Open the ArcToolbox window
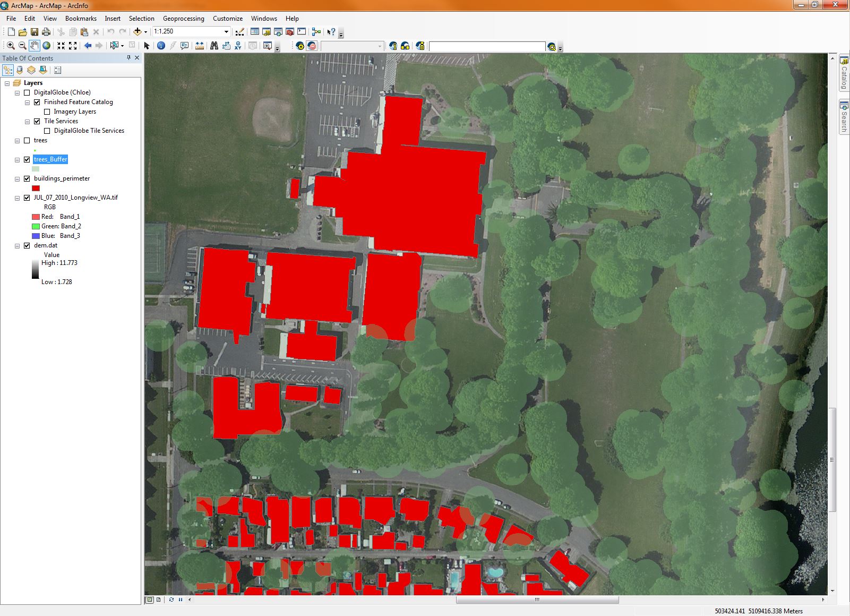 pos(289,32)
